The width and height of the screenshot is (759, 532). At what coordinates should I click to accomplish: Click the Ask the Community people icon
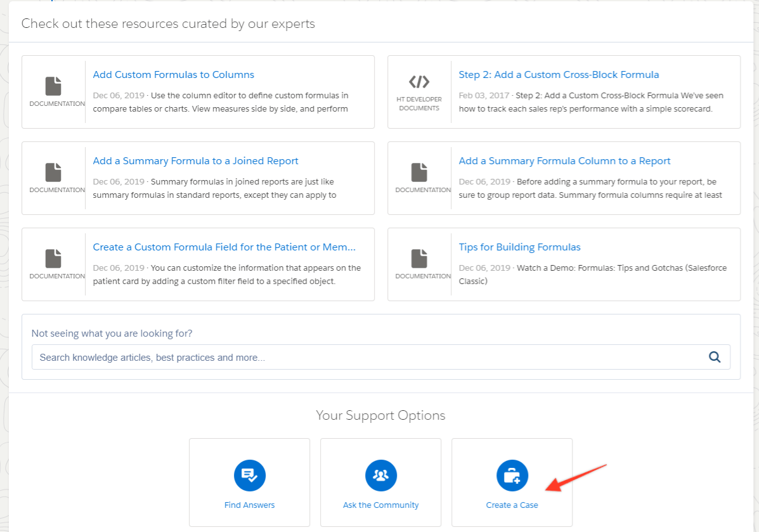point(380,475)
